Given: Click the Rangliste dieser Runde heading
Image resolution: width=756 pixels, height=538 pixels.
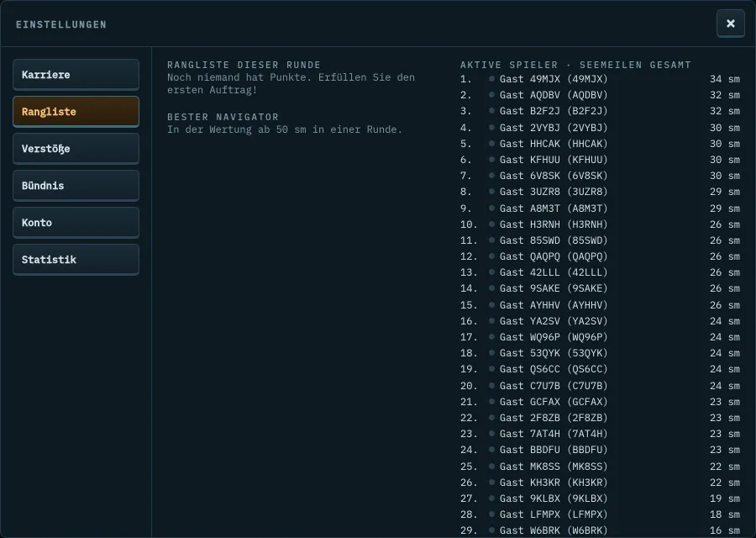Looking at the screenshot, I should [244, 65].
